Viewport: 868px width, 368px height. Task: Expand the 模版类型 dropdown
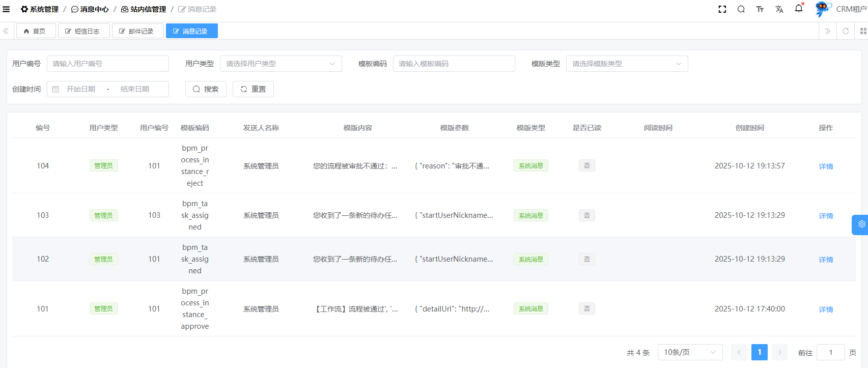[x=627, y=64]
